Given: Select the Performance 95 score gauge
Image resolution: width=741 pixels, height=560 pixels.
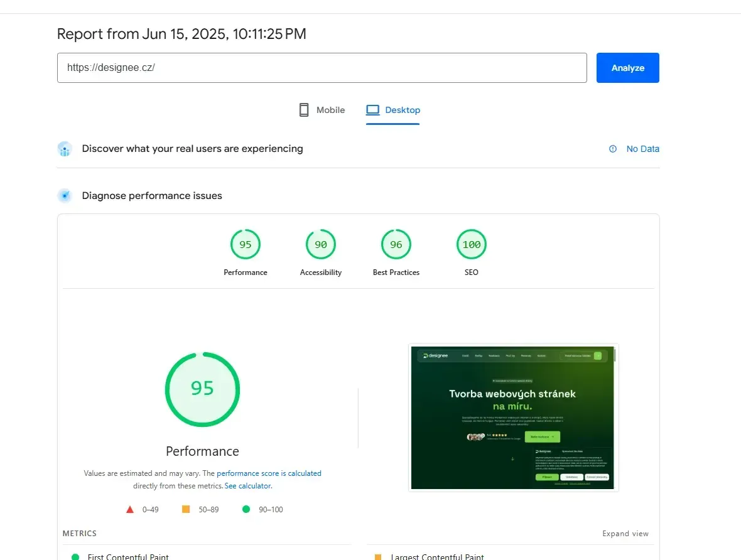Looking at the screenshot, I should [x=246, y=244].
